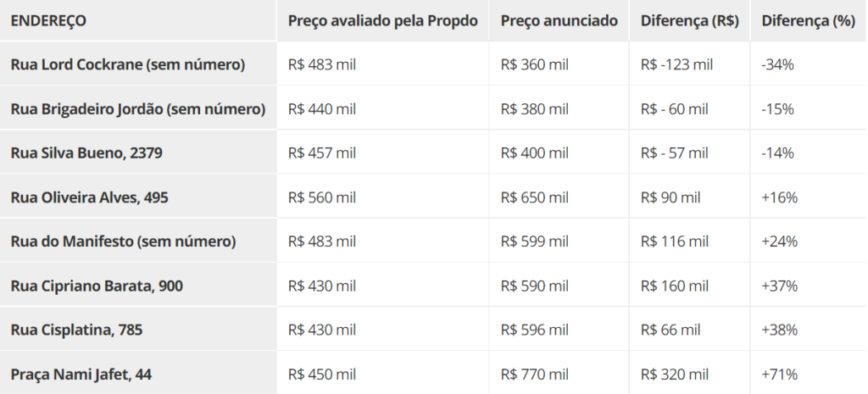Select the -34% difference cell
Viewport: 868px width, 394px height.
coord(809,64)
